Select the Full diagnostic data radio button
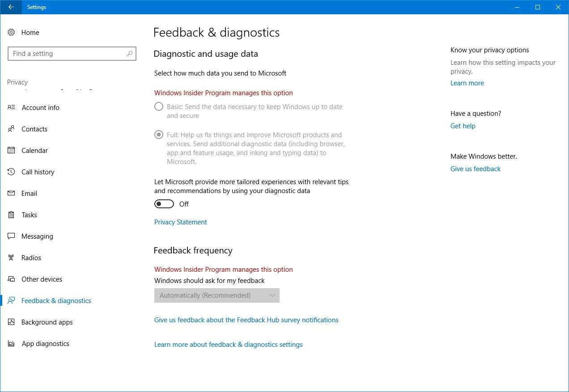The width and height of the screenshot is (569, 392). click(x=159, y=135)
